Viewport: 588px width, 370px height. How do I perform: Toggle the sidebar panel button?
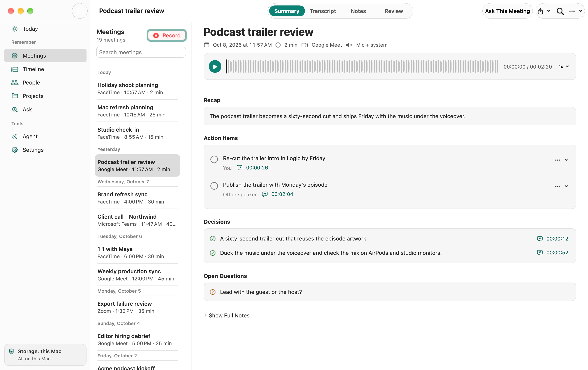(x=80, y=11)
